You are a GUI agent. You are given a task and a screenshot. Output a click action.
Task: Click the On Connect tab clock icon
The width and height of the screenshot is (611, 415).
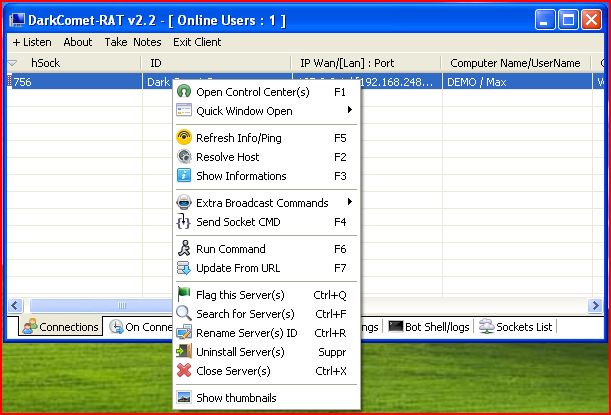(116, 327)
